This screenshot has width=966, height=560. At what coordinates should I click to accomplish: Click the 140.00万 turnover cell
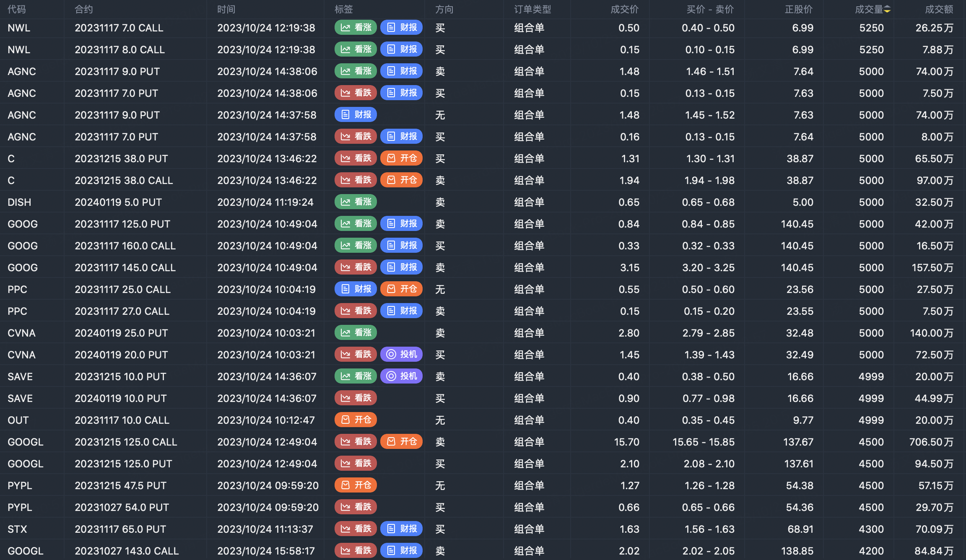coord(932,333)
